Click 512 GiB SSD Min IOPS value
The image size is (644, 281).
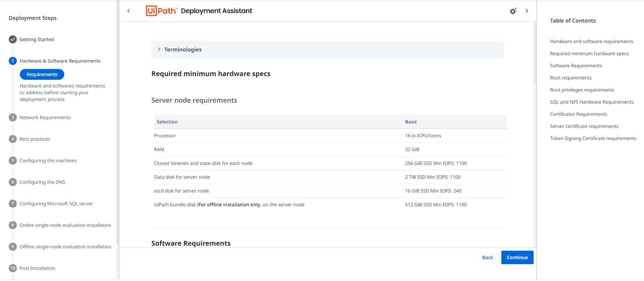[x=436, y=205]
